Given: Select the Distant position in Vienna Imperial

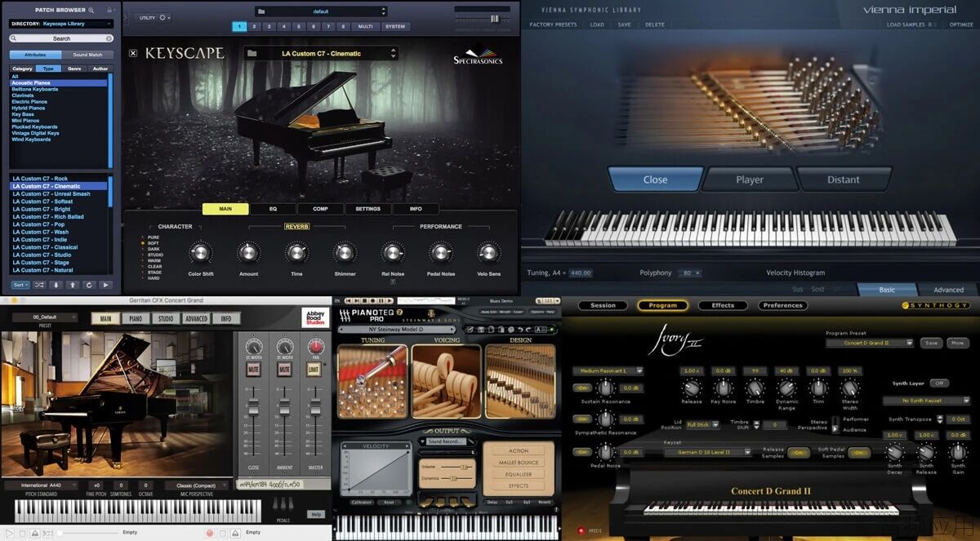Looking at the screenshot, I should [843, 180].
